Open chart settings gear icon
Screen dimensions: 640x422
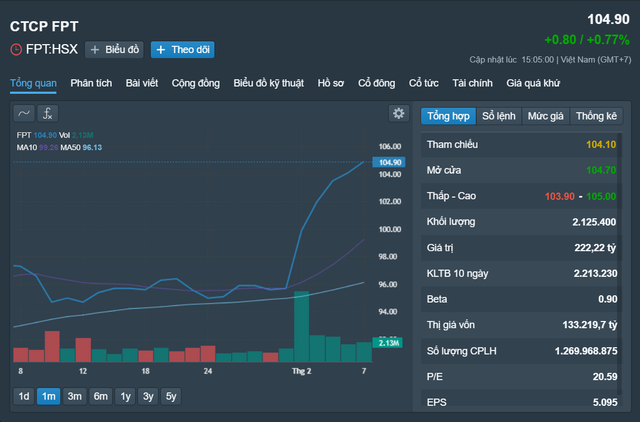click(399, 113)
